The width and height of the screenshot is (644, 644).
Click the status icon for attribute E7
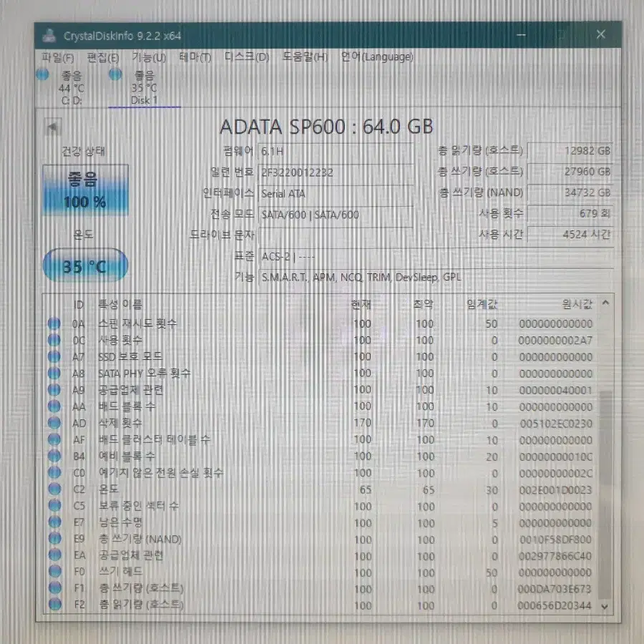tap(54, 522)
